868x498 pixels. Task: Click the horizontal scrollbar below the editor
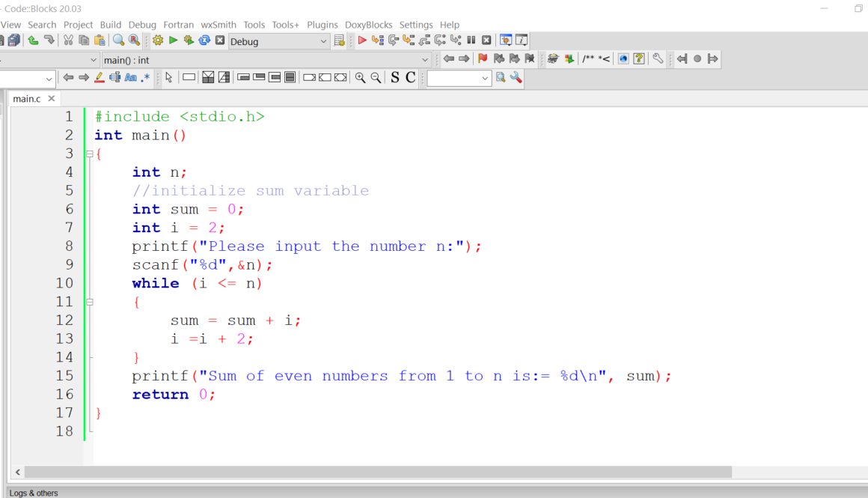coord(374,472)
